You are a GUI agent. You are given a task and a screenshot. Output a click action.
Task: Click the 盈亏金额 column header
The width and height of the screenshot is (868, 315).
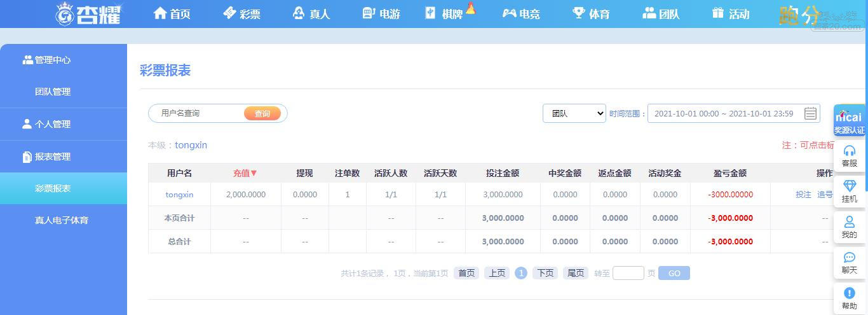click(x=730, y=173)
